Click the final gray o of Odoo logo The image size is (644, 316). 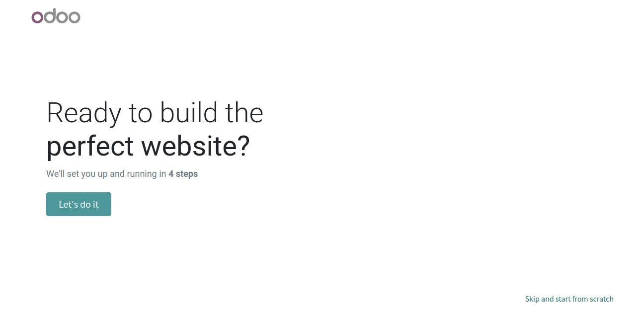pos(74,17)
